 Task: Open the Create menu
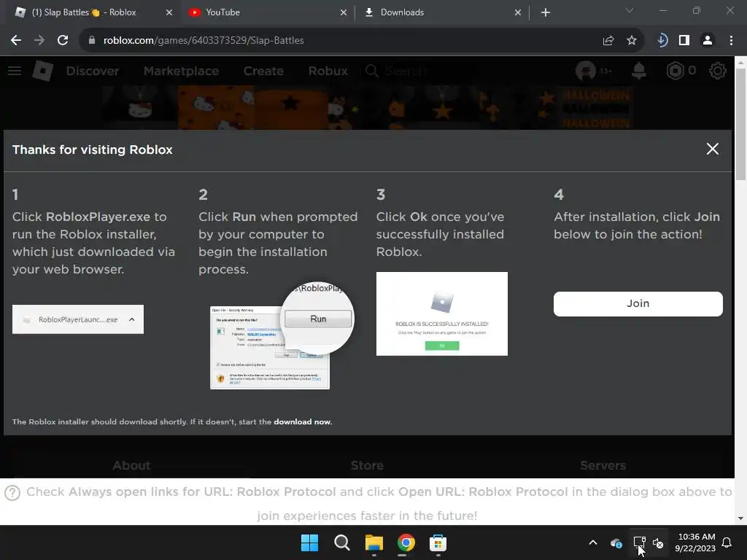point(263,71)
